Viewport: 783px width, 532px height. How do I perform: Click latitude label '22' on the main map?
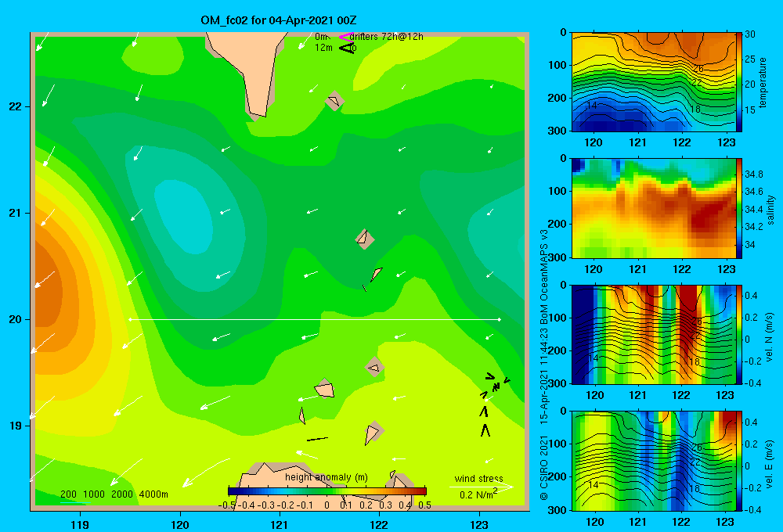click(16, 106)
